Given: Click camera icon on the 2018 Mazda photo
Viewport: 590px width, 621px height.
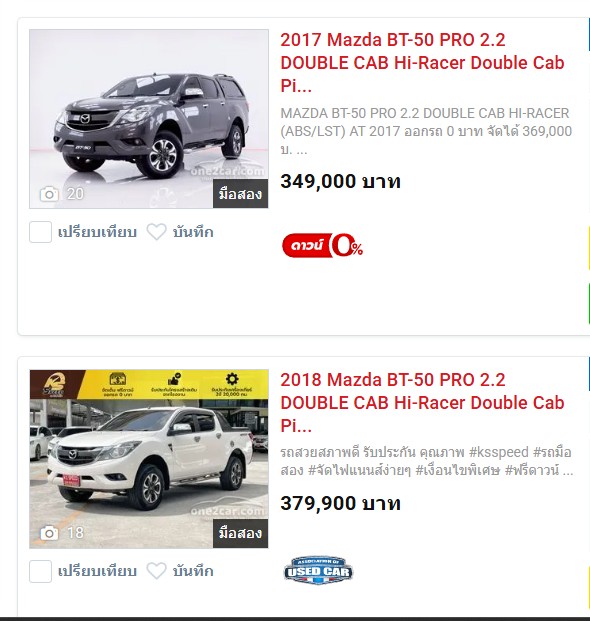Looking at the screenshot, I should click(49, 533).
